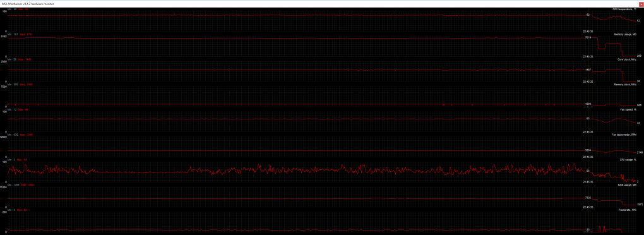Image resolution: width=644 pixels, height=235 pixels.
Task: Click the 7335 marker value on RAM usage graph
Action: click(588, 198)
